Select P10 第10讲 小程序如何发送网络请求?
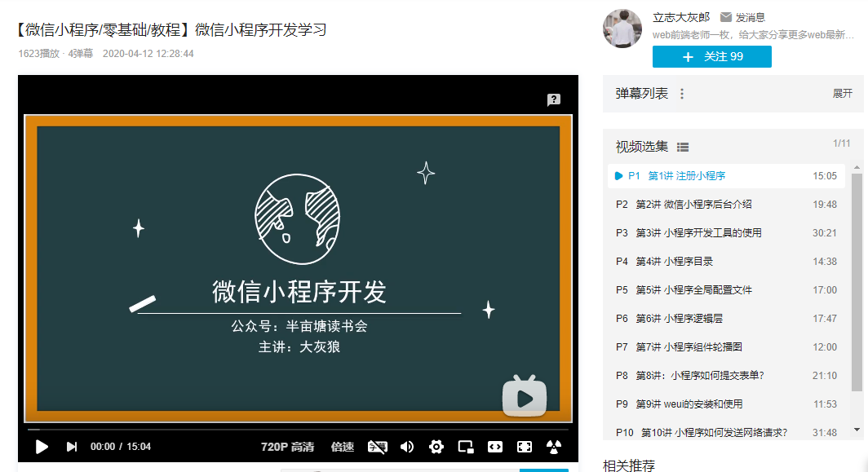The height and width of the screenshot is (472, 868). click(726, 432)
